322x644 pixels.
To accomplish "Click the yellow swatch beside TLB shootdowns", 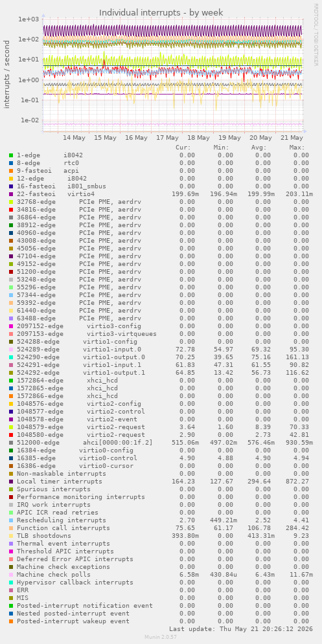I will click(11, 535).
